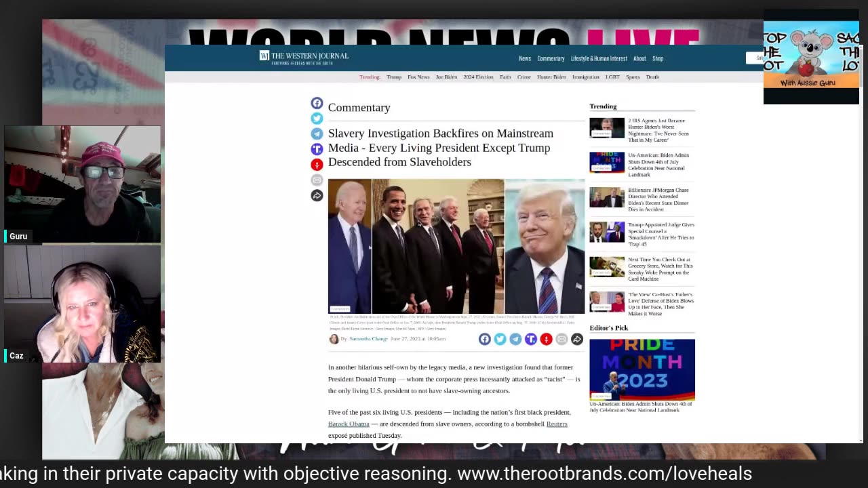The width and height of the screenshot is (868, 488).
Task: Select Fox News in the trending bar
Action: coord(418,77)
